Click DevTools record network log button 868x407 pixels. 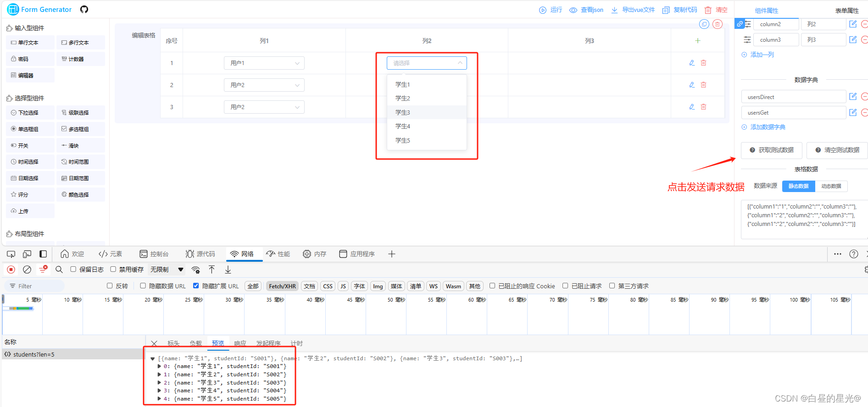point(11,269)
